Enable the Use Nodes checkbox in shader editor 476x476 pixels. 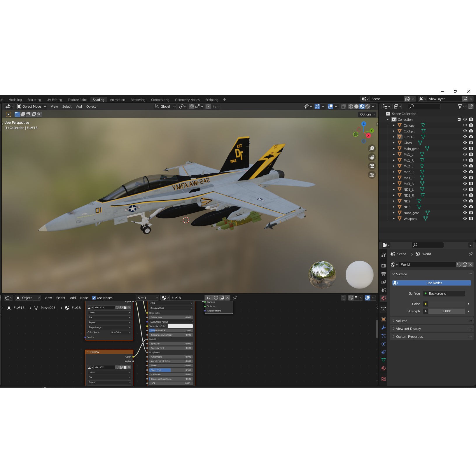(94, 297)
